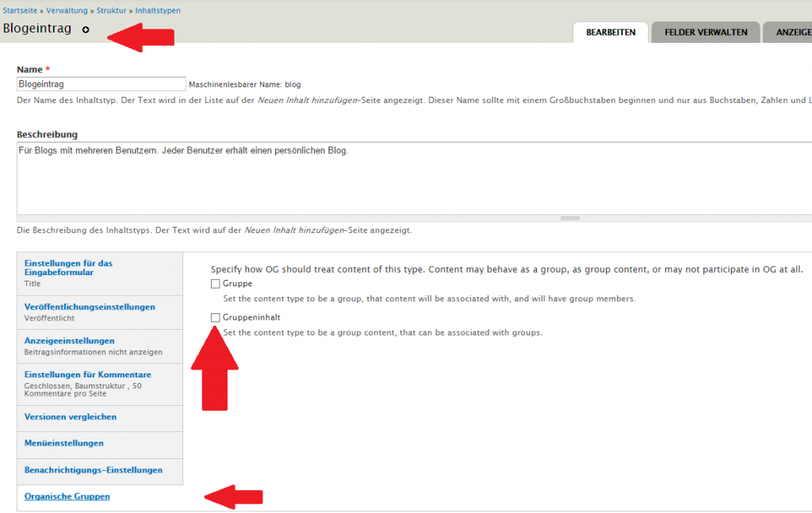The width and height of the screenshot is (812, 513).
Task: Click the plus shortcut icon beside Blogeintrag
Action: coord(86,30)
